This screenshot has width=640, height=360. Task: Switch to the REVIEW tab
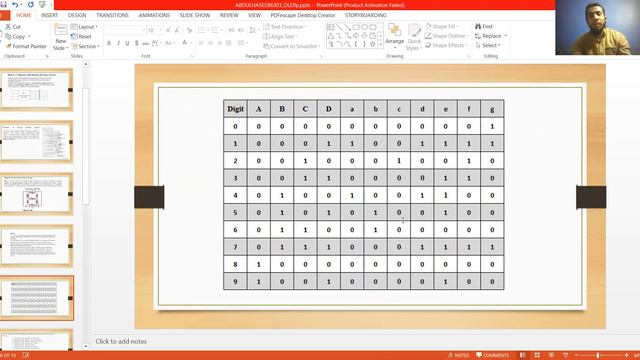pos(229,15)
